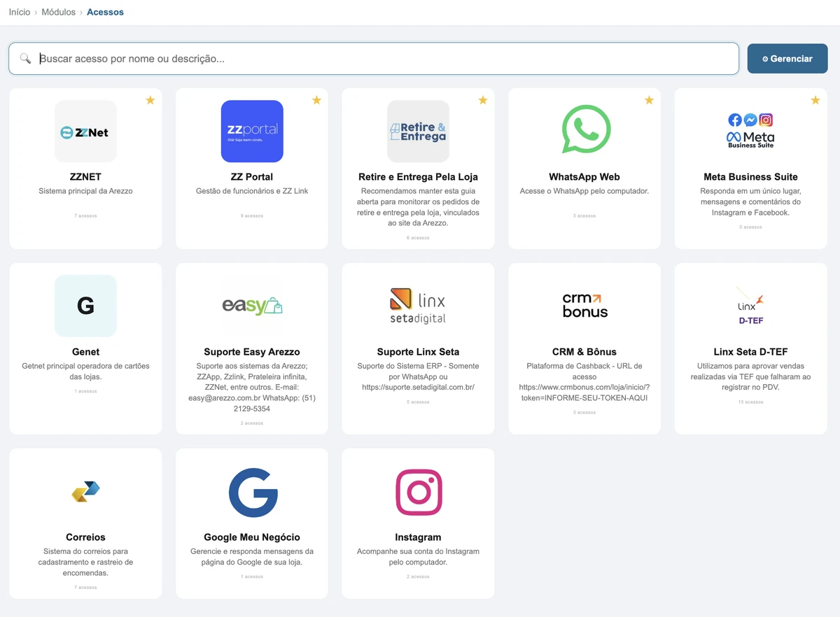
Task: Click the crm bonus logo
Action: 584,306
